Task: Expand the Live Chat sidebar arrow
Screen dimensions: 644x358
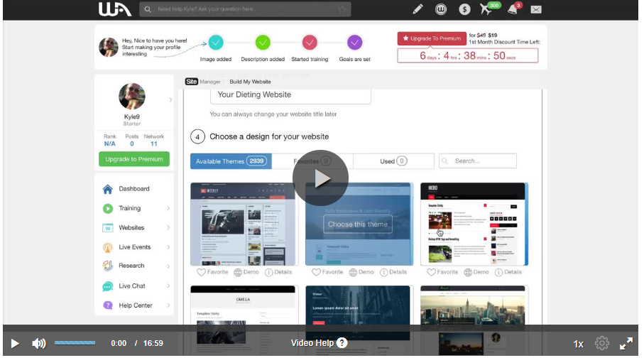Action: pyautogui.click(x=168, y=286)
